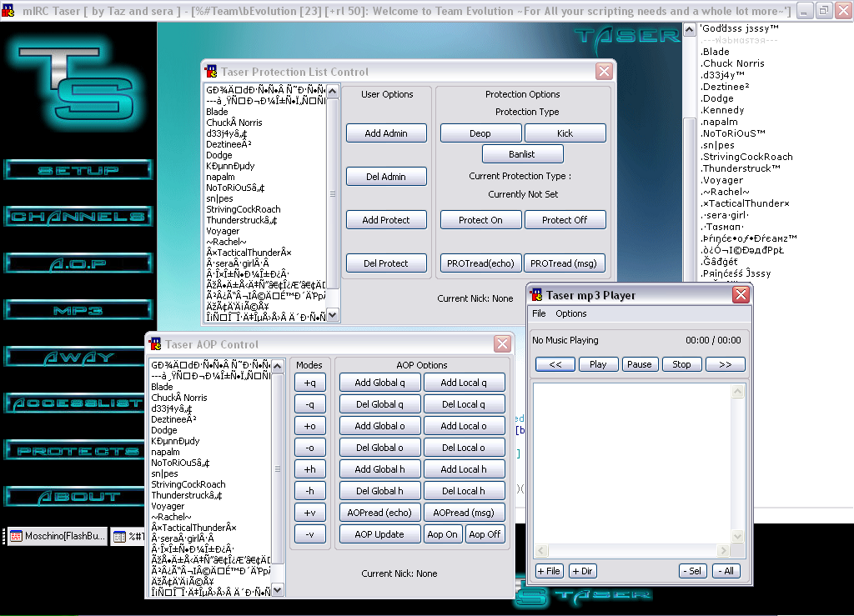Turn Protect On
The height and width of the screenshot is (616, 854).
480,220
